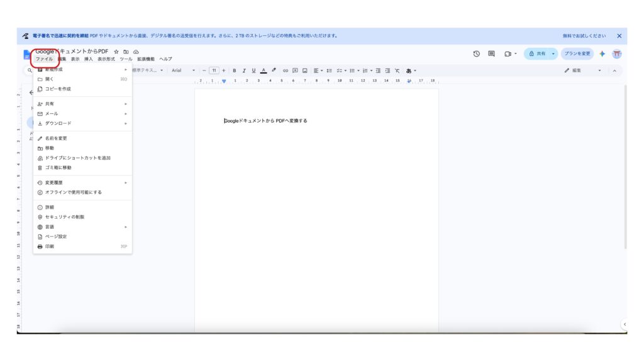
Task: Toggle underline formatting
Action: [x=254, y=70]
